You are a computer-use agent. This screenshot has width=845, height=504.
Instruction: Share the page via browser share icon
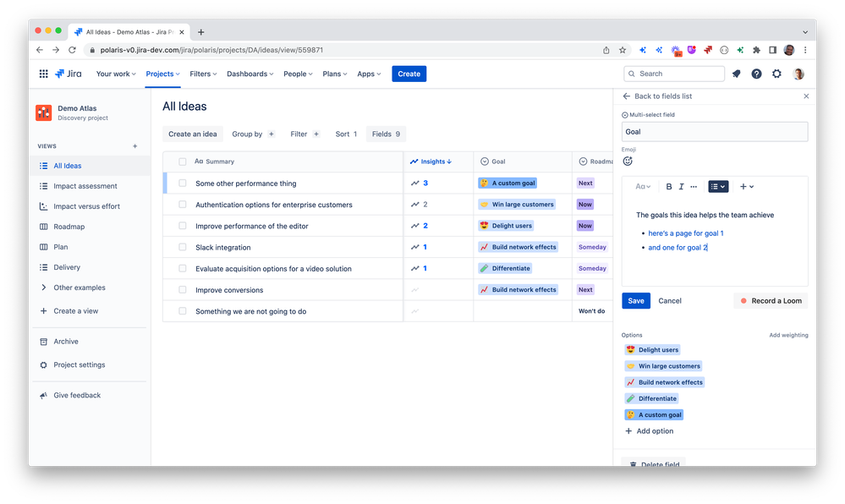tap(606, 50)
